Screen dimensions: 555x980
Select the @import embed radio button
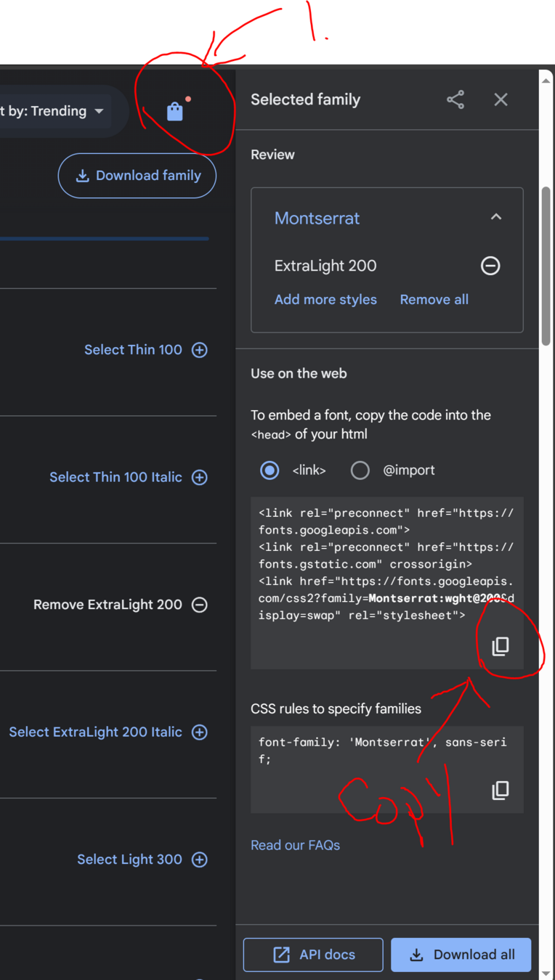(360, 470)
